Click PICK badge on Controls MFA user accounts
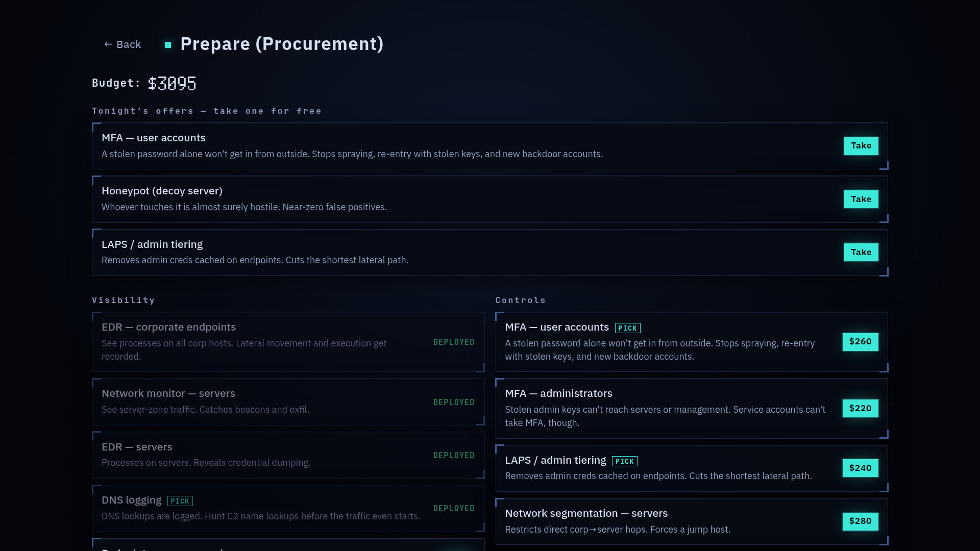 pyautogui.click(x=628, y=328)
